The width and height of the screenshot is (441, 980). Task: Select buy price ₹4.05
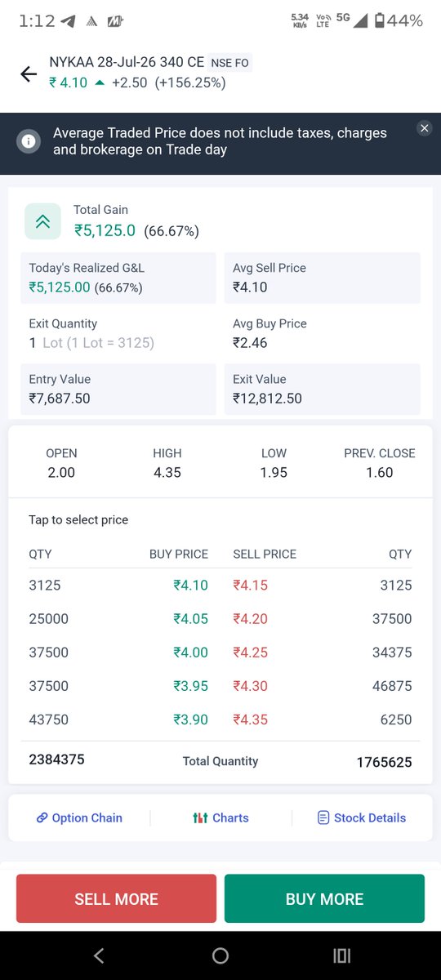click(190, 619)
